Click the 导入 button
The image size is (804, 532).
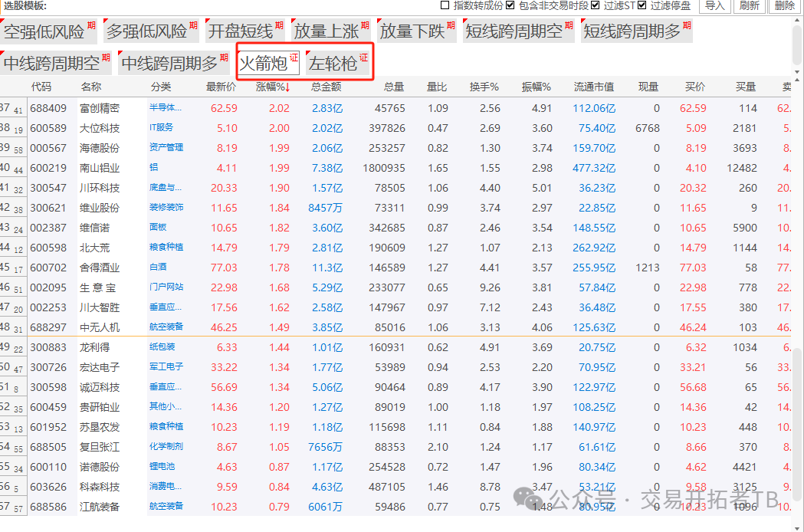tap(715, 5)
